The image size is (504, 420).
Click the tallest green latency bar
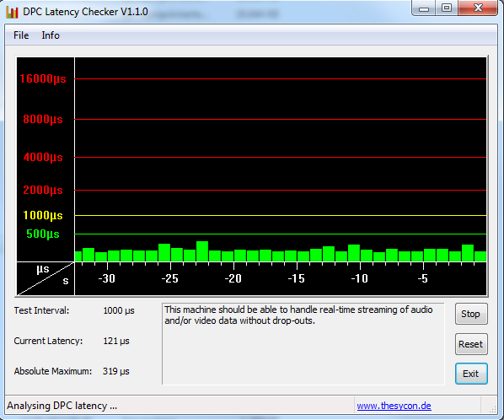pyautogui.click(x=202, y=251)
